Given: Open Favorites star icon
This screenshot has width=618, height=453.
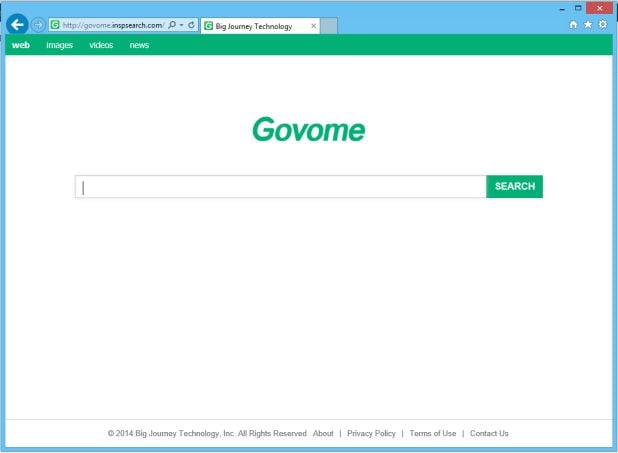Looking at the screenshot, I should 588,24.
